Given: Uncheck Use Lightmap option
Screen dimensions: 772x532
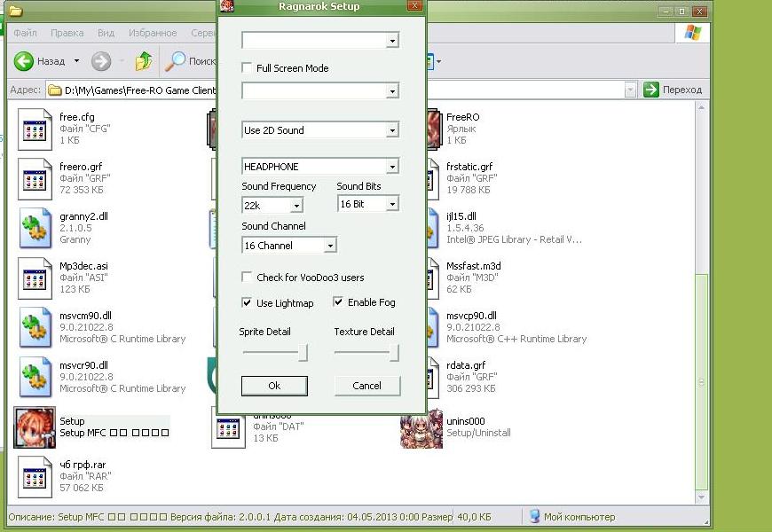Looking at the screenshot, I should tap(248, 302).
